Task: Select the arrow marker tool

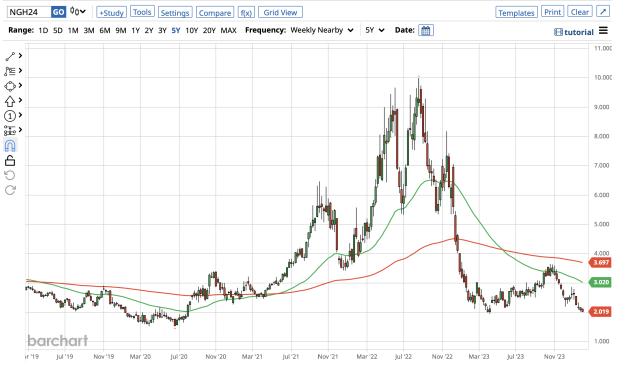Action: (10, 101)
